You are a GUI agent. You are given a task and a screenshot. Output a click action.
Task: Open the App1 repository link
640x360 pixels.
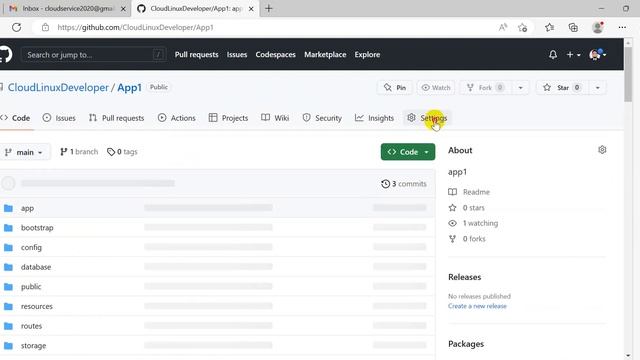129,87
